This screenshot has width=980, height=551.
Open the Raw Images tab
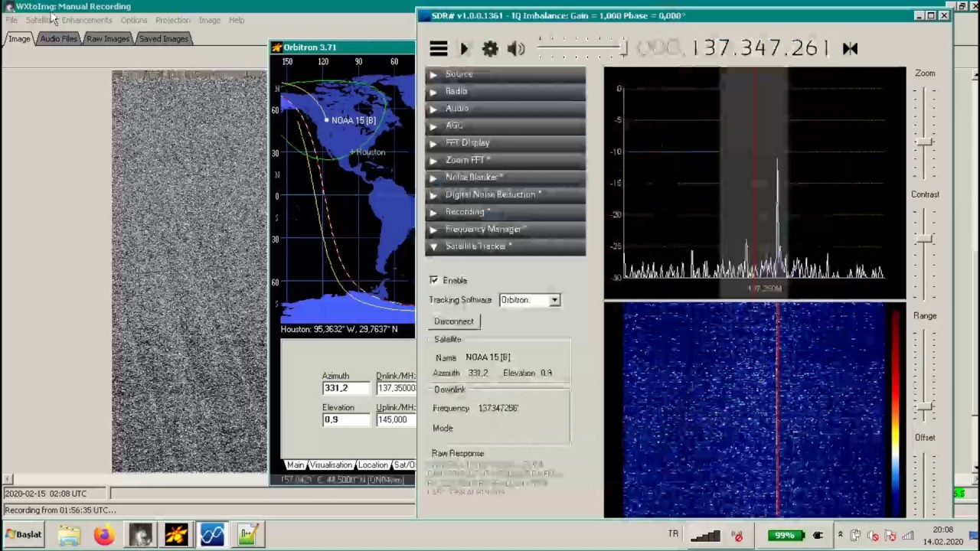tap(108, 39)
